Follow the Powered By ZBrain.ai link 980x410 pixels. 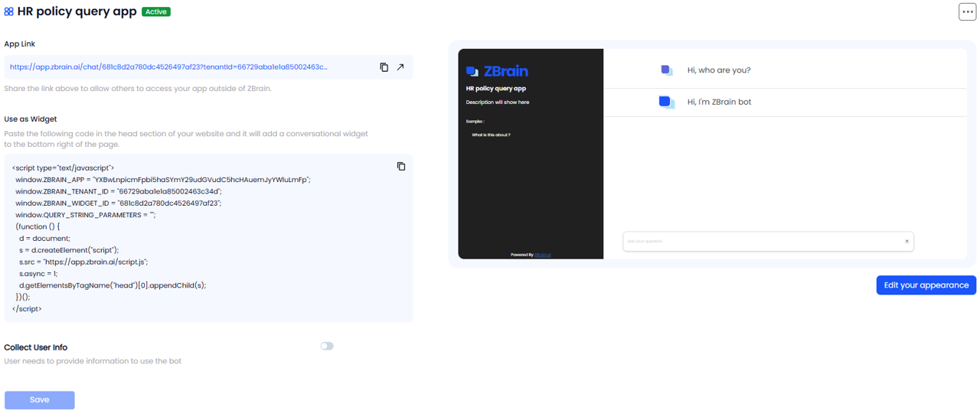point(543,255)
